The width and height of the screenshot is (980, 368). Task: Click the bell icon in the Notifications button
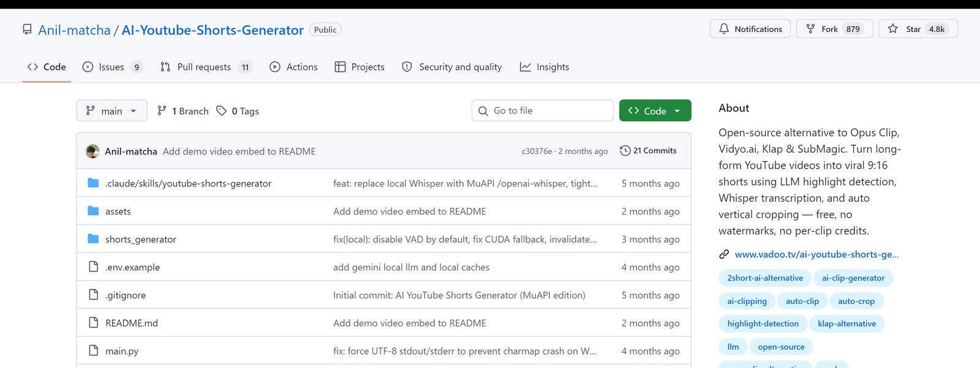724,29
